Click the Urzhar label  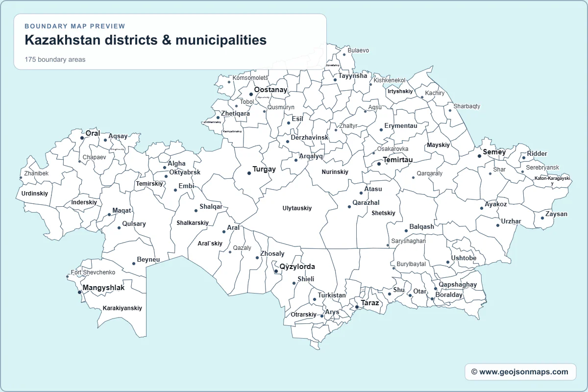[x=511, y=221]
